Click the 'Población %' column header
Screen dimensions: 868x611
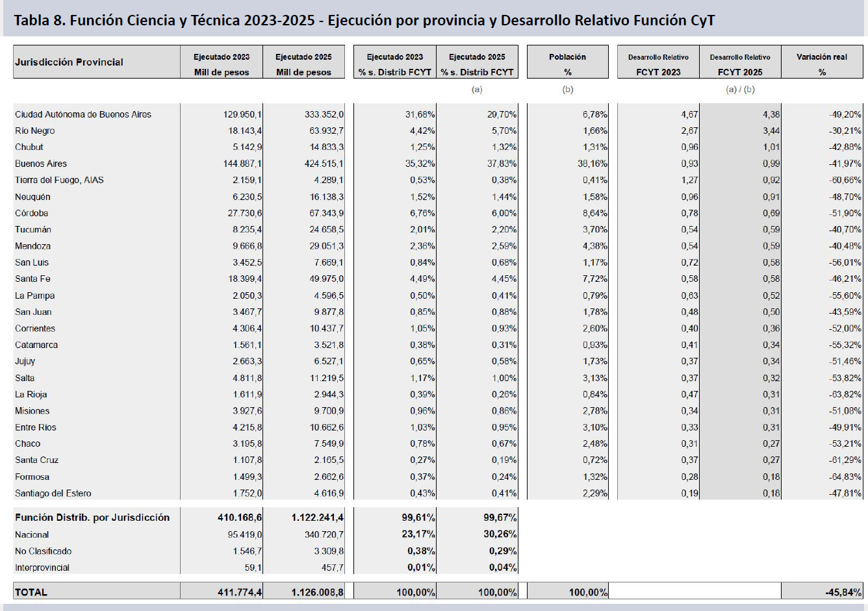point(567,64)
